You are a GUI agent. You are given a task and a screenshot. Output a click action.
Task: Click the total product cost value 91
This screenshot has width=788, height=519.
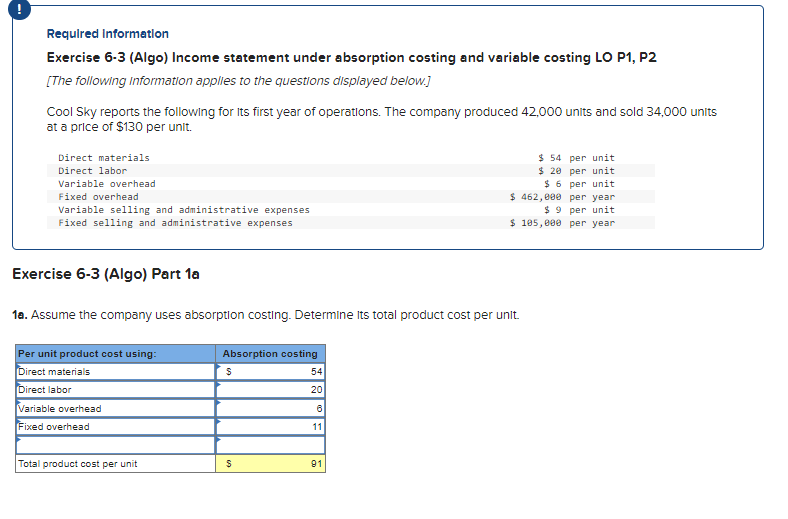click(x=271, y=464)
